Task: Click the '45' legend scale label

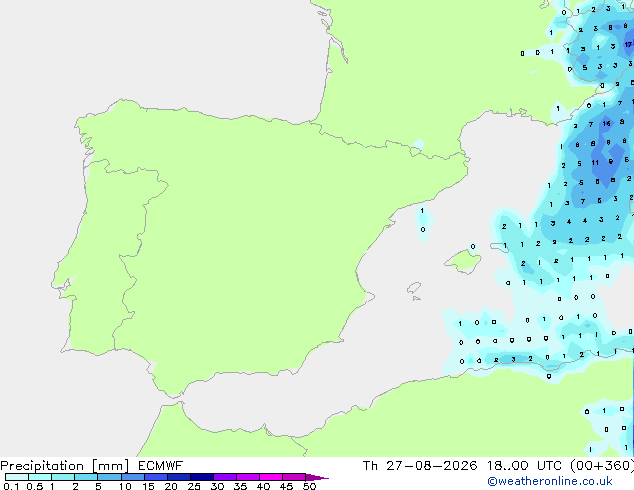Action: (x=286, y=486)
